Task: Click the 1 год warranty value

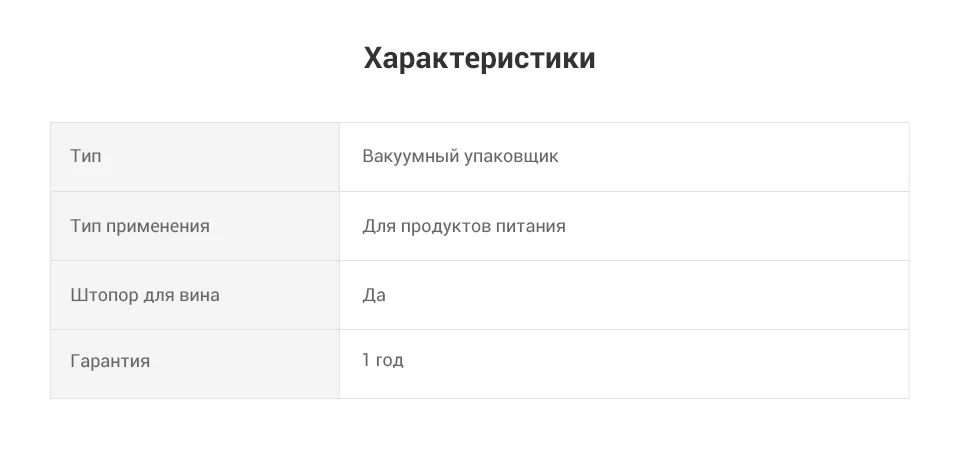Action: point(383,360)
